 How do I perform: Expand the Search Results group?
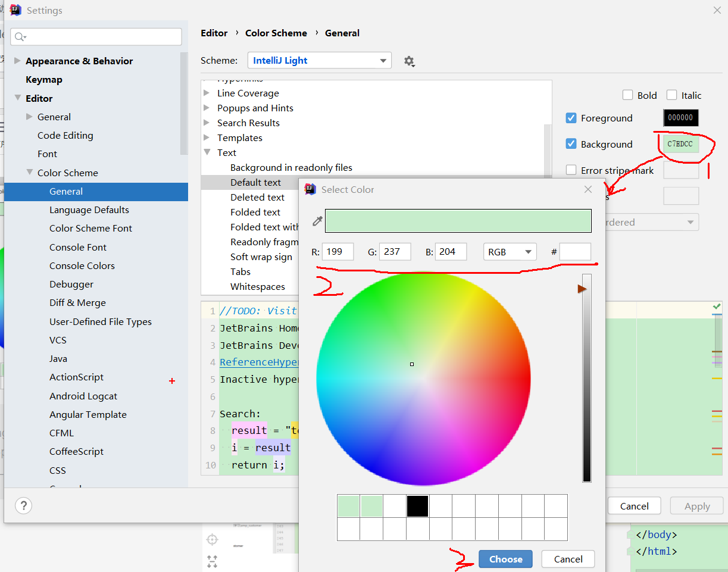(x=207, y=123)
